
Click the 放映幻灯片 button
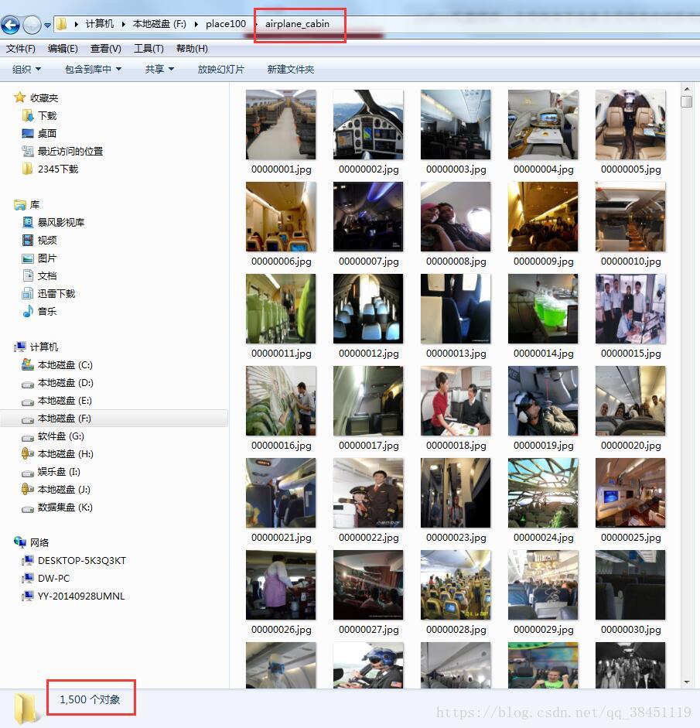221,69
